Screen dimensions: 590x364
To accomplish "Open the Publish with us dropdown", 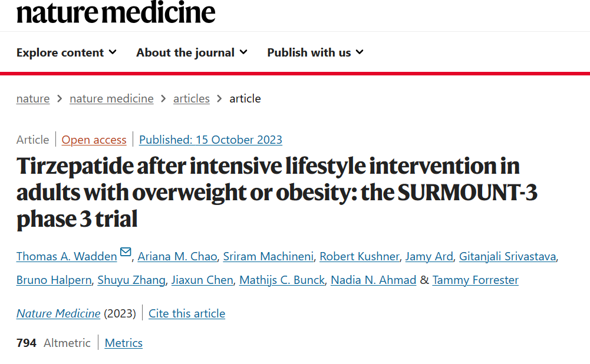I will pos(315,52).
